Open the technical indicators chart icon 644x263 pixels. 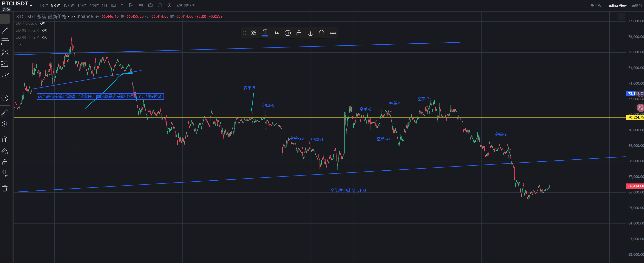point(131,5)
